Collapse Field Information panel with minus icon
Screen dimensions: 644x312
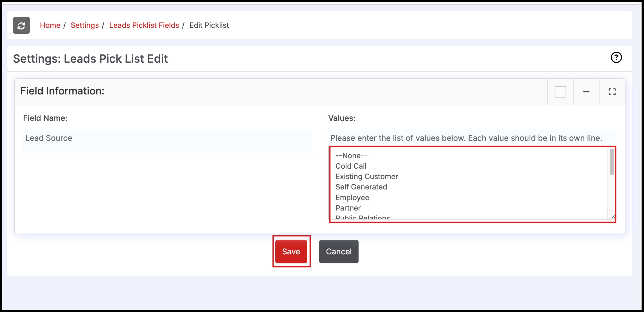[x=586, y=92]
